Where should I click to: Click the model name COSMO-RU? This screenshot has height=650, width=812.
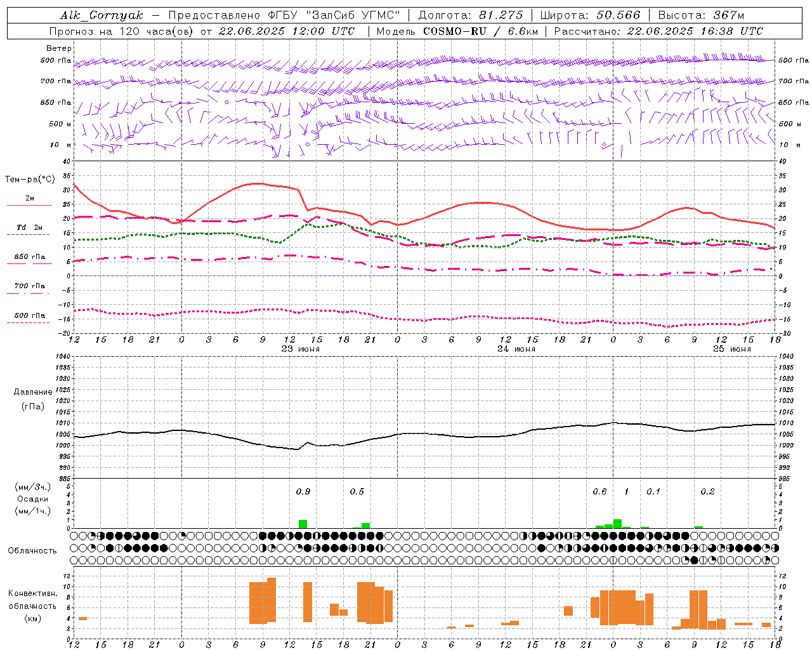tap(454, 31)
